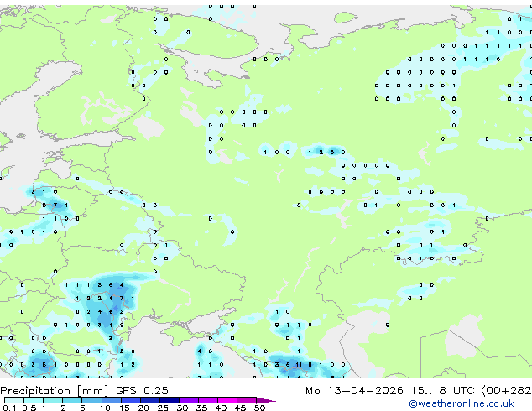
Task: Click the legend tick label '10'
Action: 105,408
